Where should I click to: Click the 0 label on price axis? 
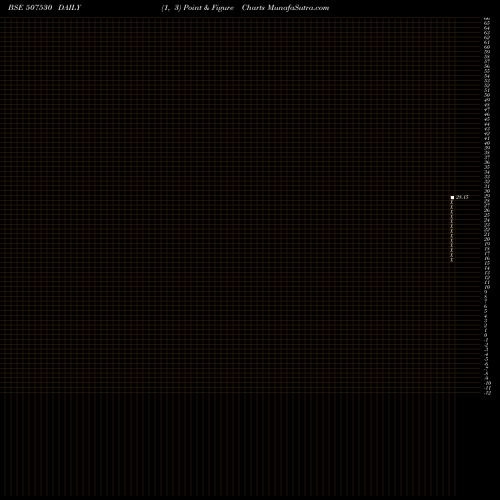486,335
